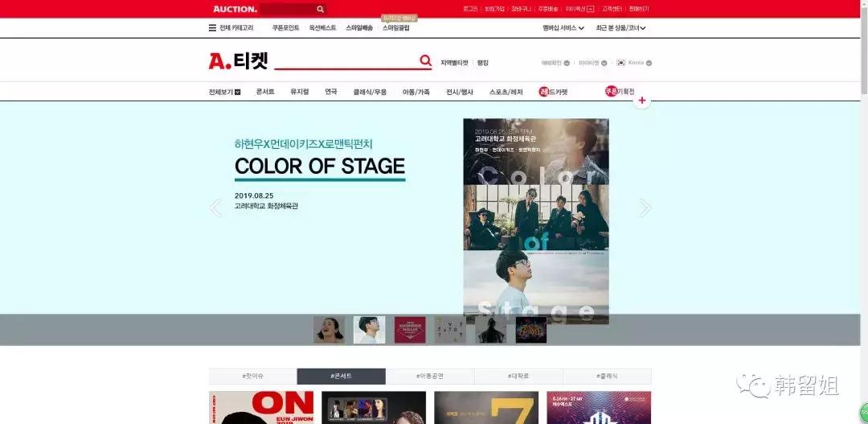The width and height of the screenshot is (868, 424).
Task: Select the 스포츠/레저 category
Action: (x=506, y=92)
